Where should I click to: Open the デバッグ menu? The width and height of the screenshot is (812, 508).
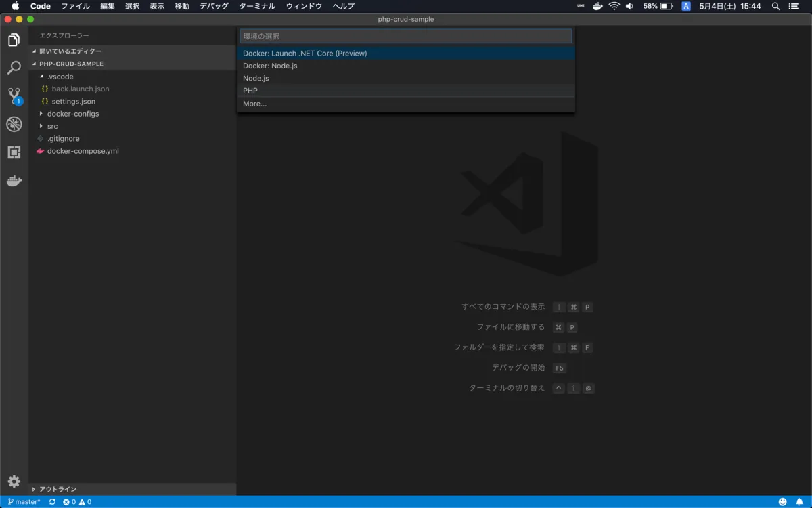click(x=214, y=6)
